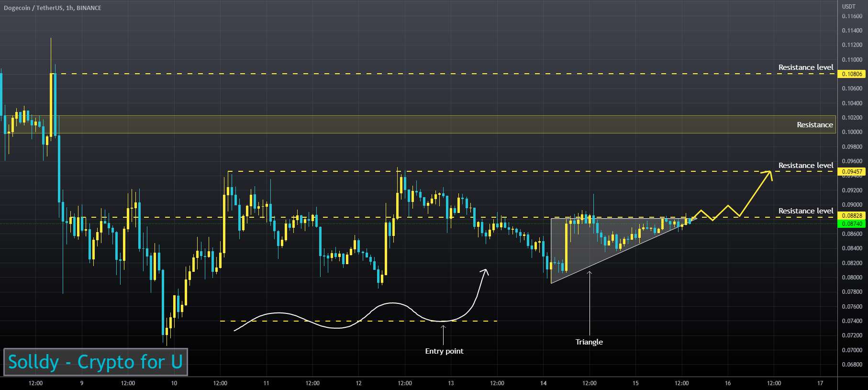Click date 17 on the time axis

coord(820,383)
